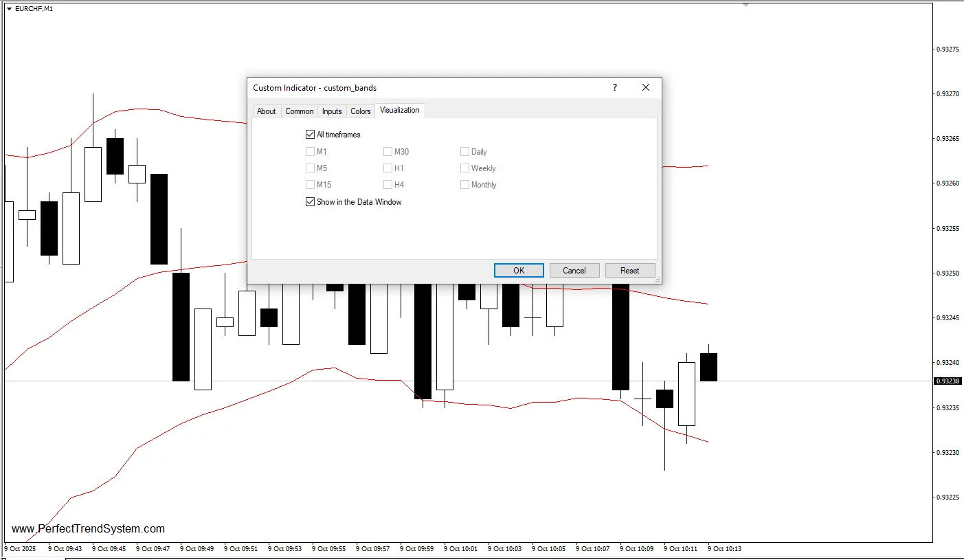Image resolution: width=964 pixels, height=560 pixels.
Task: Switch to the About tab
Action: pyautogui.click(x=266, y=111)
